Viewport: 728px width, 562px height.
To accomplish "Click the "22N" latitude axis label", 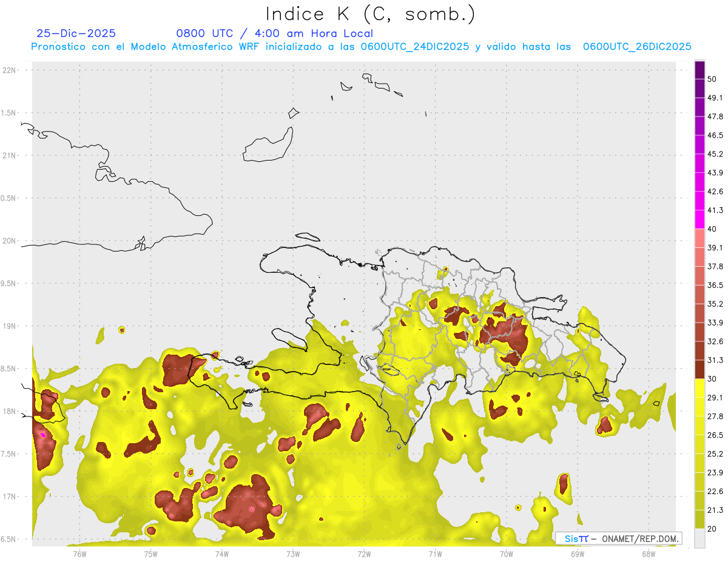I will (x=10, y=70).
